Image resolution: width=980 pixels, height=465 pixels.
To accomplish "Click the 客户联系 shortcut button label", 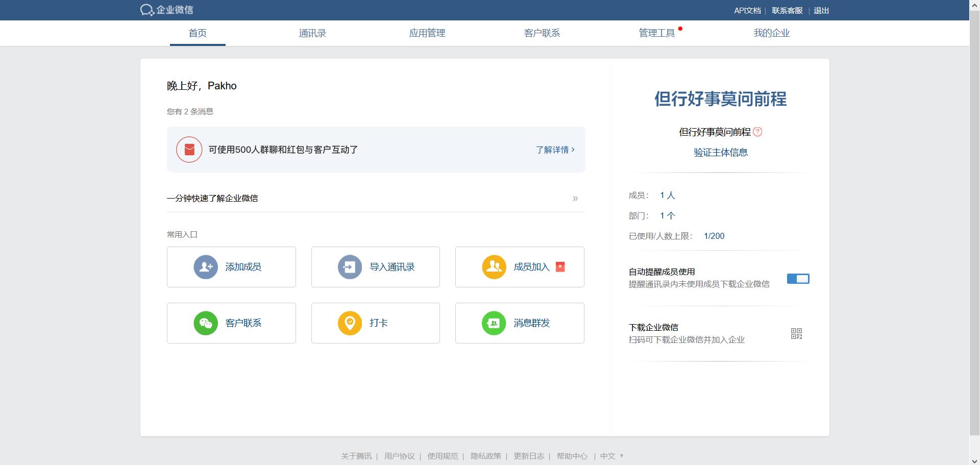I will point(243,323).
